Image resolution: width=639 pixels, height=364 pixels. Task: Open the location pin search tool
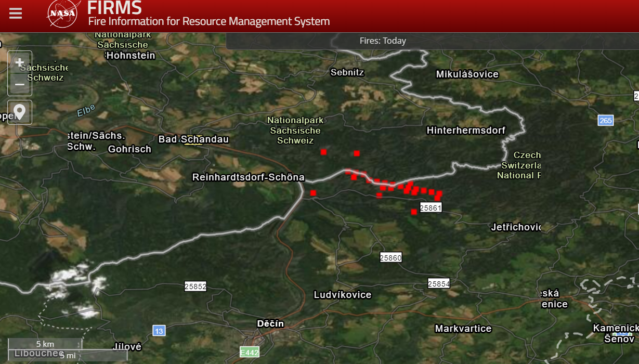(x=20, y=112)
